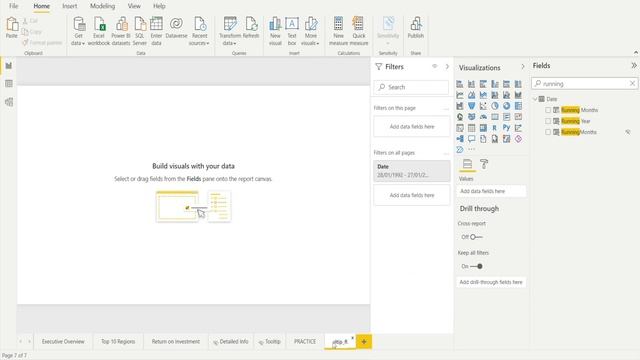The height and width of the screenshot is (360, 640).
Task: Open the Help ribbon tab
Action: pyautogui.click(x=159, y=6)
